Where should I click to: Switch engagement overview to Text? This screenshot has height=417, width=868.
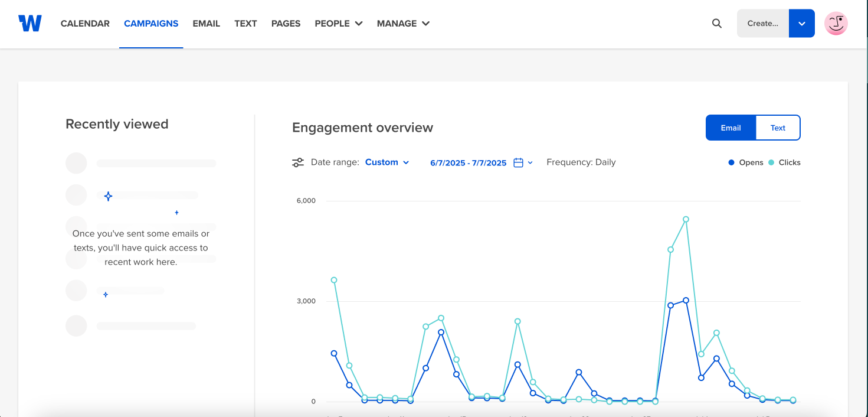(x=778, y=128)
